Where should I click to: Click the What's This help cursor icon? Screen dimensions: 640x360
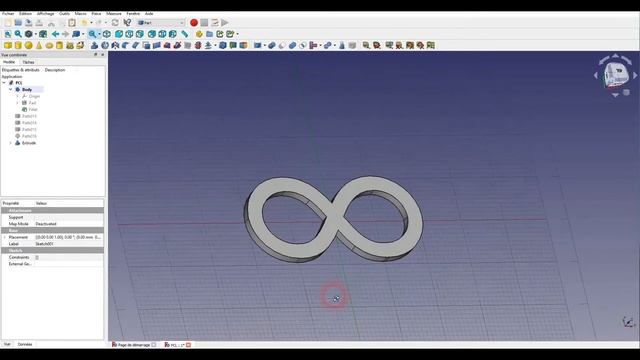(x=127, y=23)
